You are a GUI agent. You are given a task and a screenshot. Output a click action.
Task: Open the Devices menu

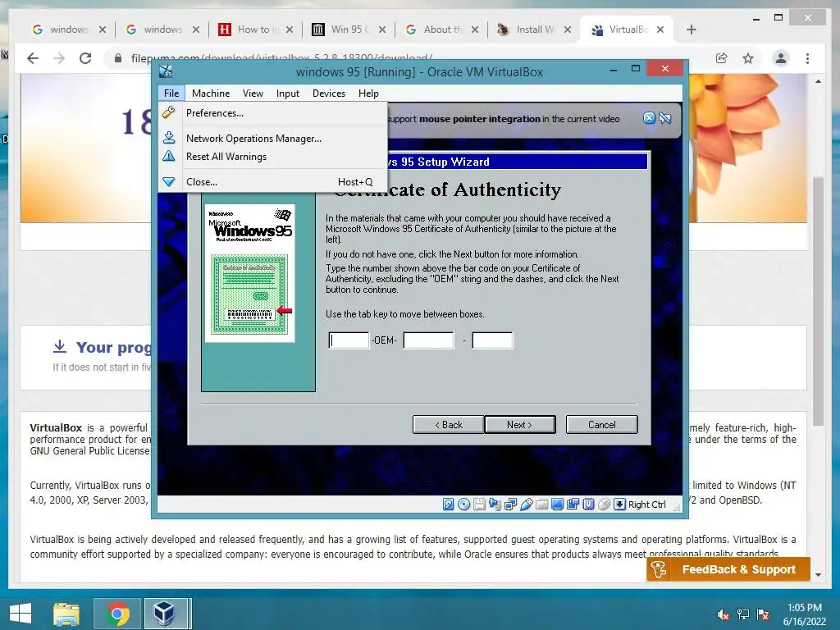click(328, 94)
